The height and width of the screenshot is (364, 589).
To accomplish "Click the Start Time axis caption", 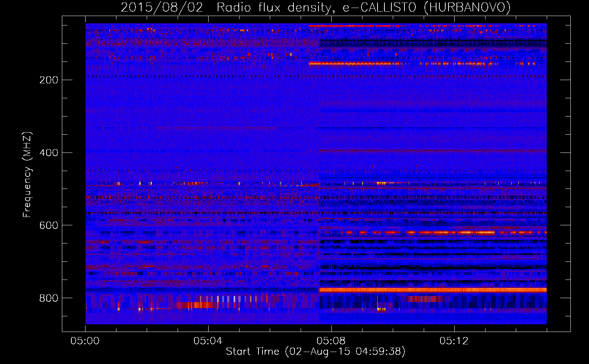I will click(316, 352).
